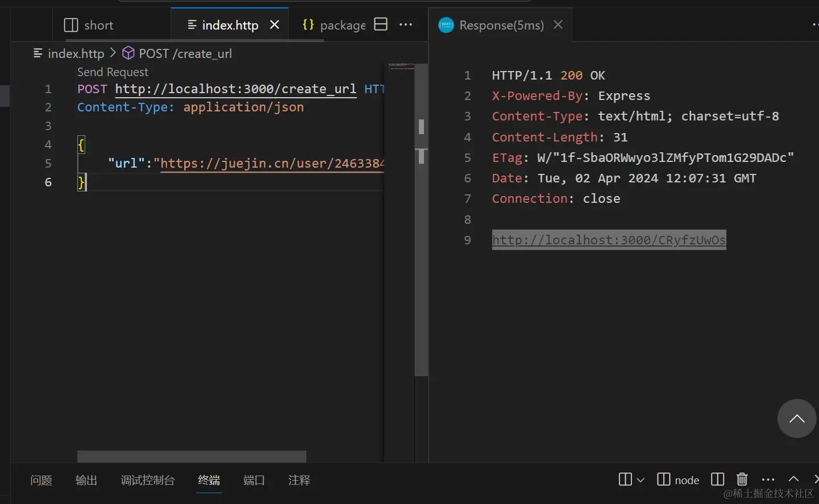Viewport: 819px width, 504px height.
Task: Click the horizontal scrollbar in index.http editor
Action: coord(192,456)
